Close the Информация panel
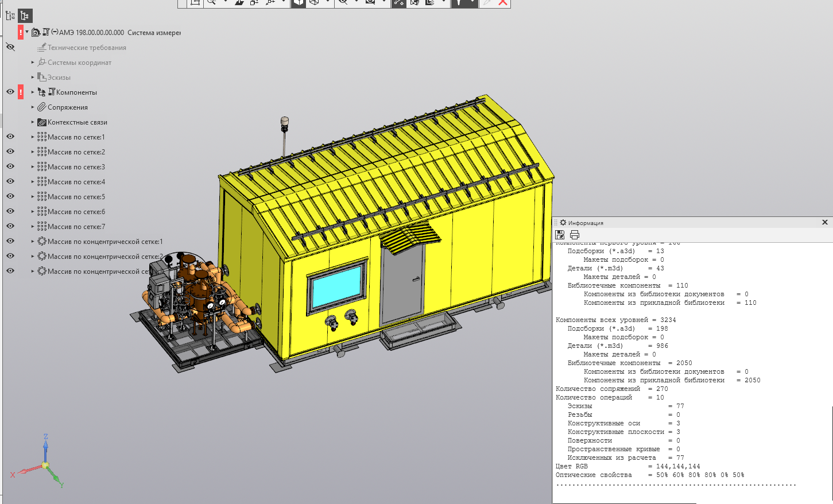The height and width of the screenshot is (504, 833). pos(825,222)
